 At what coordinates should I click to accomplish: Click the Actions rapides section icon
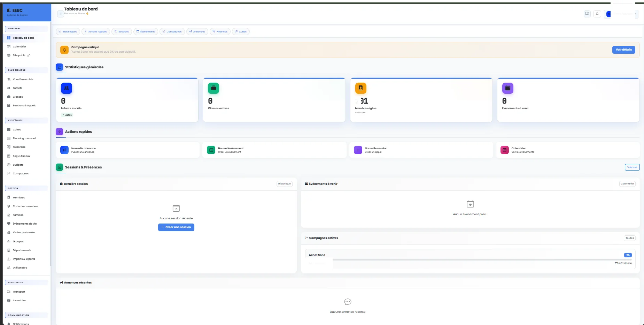coord(60,131)
